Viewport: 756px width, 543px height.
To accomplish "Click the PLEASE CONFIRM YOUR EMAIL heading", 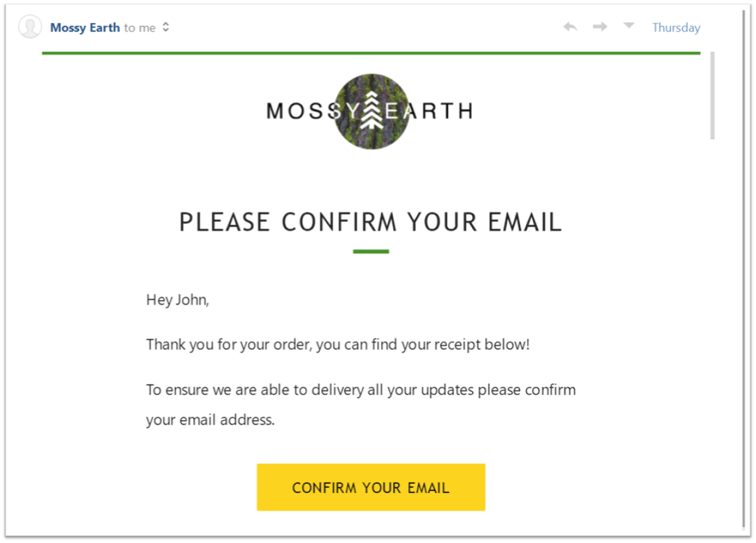I will 371,222.
